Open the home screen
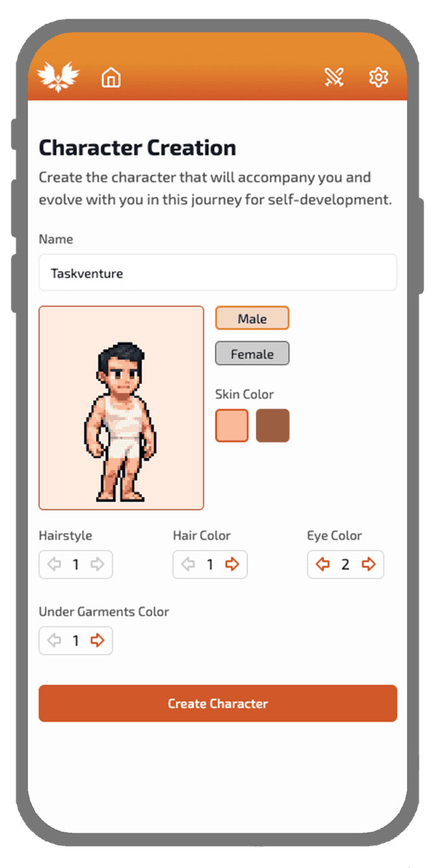The image size is (435, 868). [x=111, y=77]
